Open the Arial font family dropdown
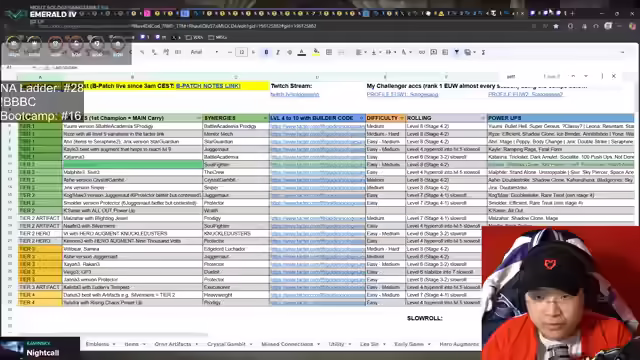640x360 pixels. click(x=204, y=52)
